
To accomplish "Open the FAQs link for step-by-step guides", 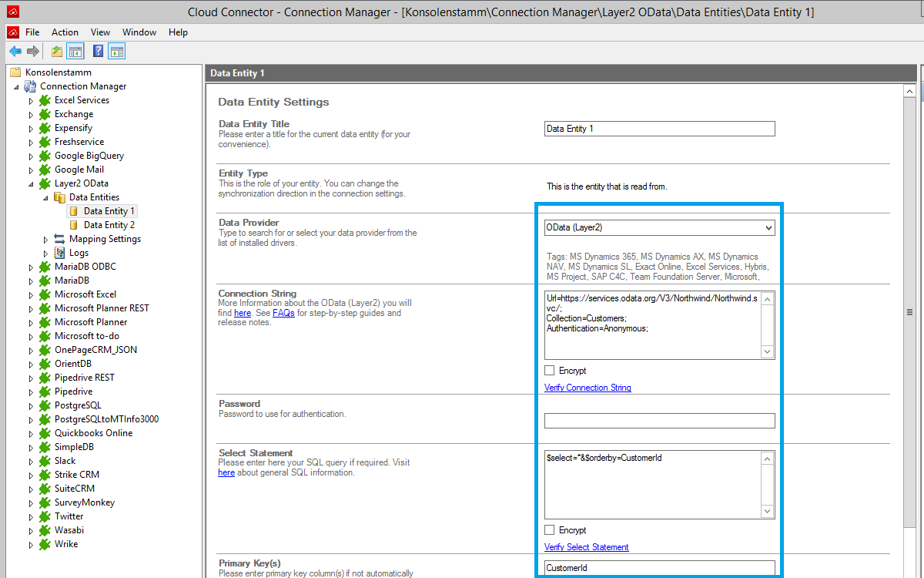I will 283,314.
